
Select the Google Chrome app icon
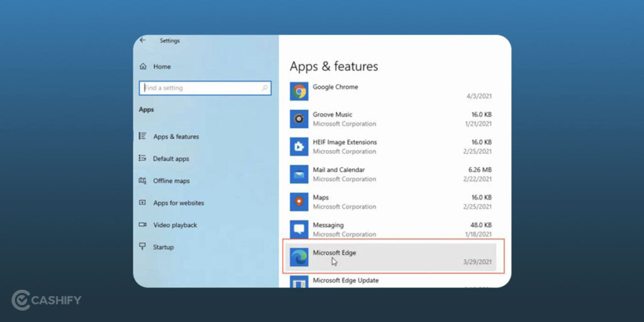tap(299, 91)
